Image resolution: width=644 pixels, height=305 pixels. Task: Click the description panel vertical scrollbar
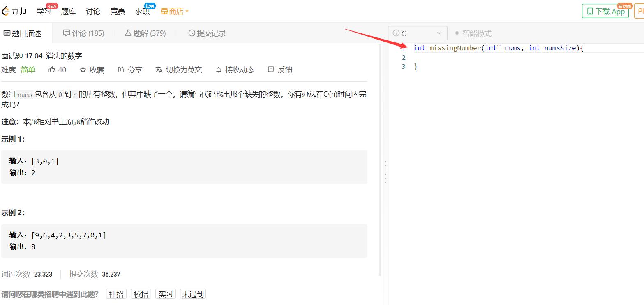[380, 160]
